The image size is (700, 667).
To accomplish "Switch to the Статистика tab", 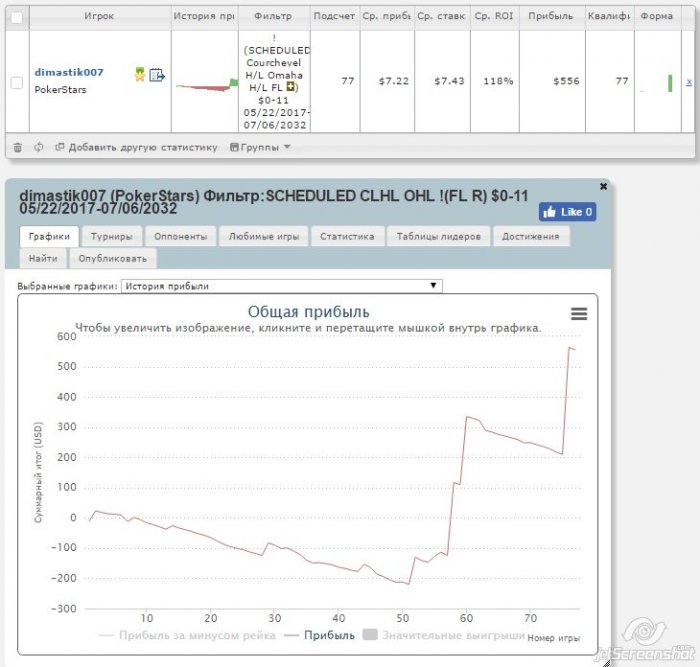I will tap(347, 236).
